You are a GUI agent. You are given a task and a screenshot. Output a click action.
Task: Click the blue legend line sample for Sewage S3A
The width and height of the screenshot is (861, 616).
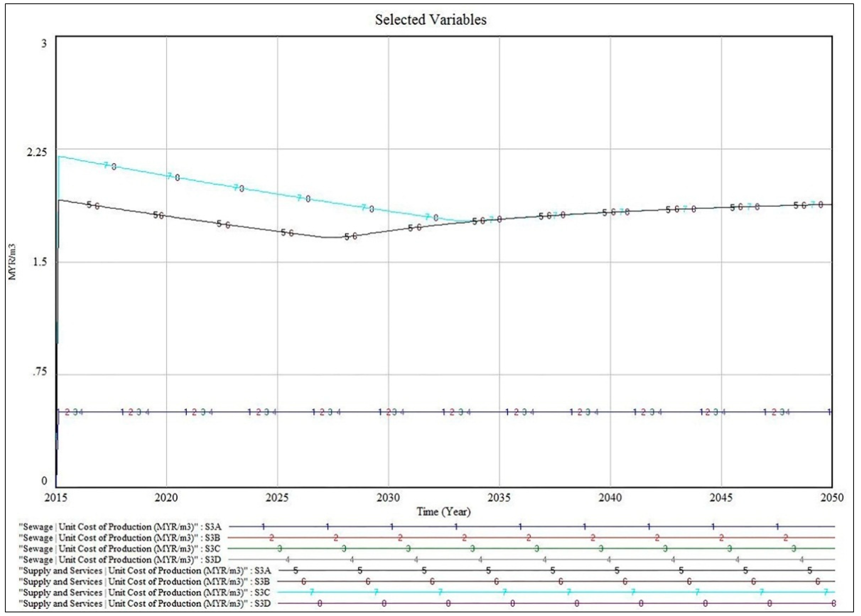[x=532, y=527]
